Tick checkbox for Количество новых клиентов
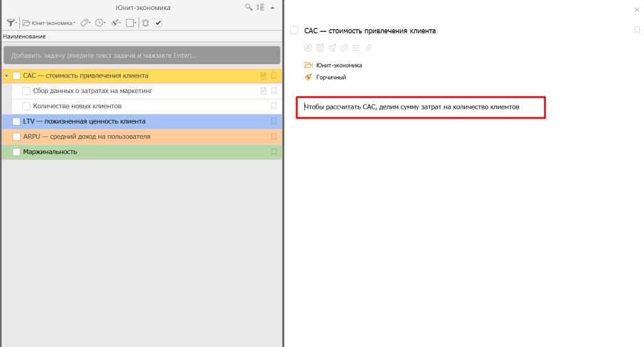Viewport: 644px width, 347px height. [x=26, y=106]
